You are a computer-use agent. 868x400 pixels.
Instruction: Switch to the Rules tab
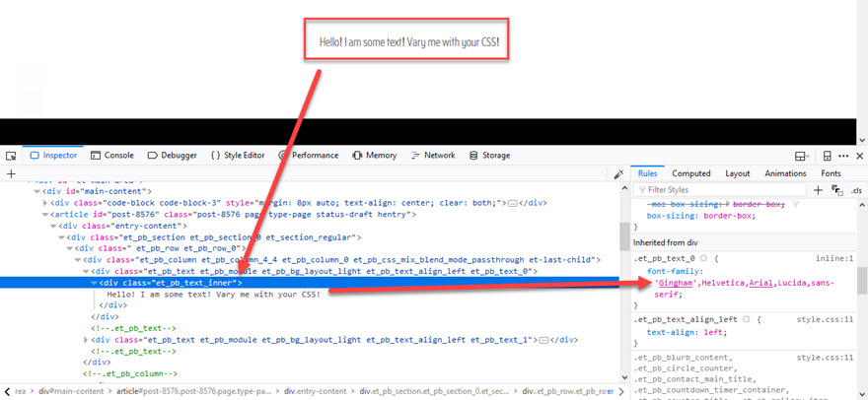[647, 173]
